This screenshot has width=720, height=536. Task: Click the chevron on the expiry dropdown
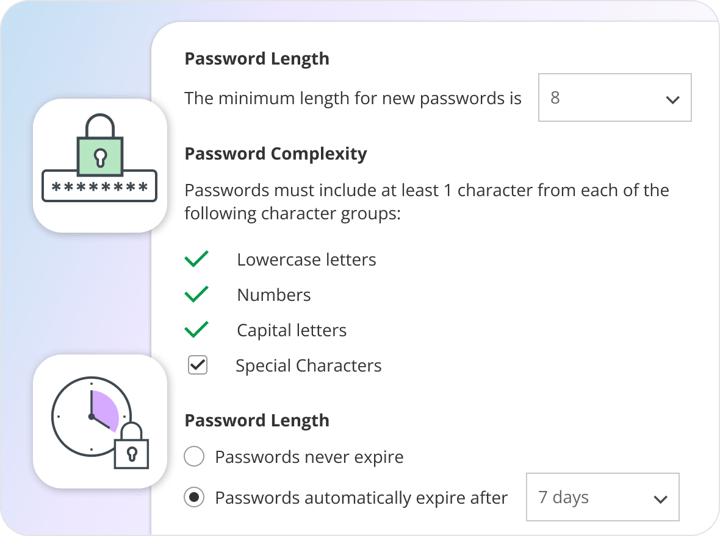[x=660, y=499]
